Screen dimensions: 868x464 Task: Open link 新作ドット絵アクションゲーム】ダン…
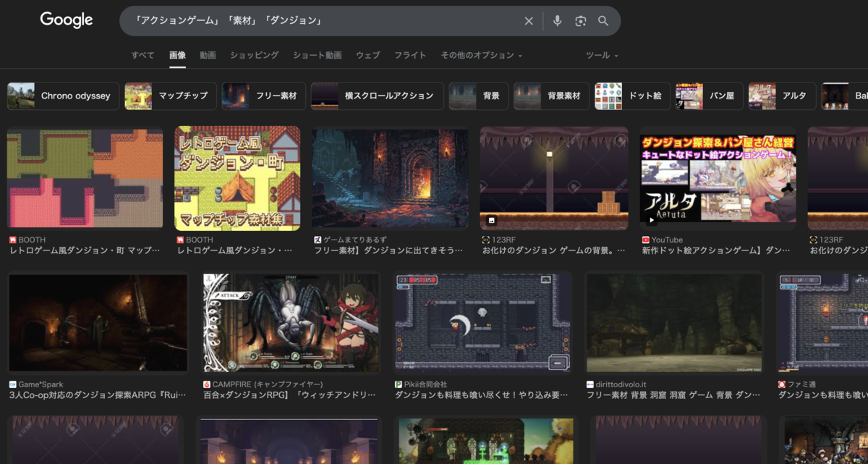click(x=716, y=250)
